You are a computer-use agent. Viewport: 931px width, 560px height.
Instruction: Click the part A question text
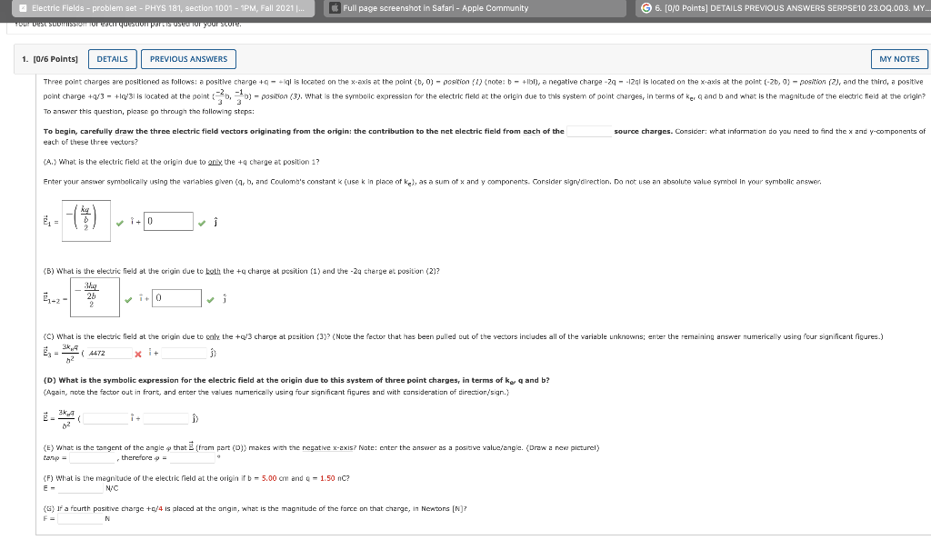click(181, 162)
